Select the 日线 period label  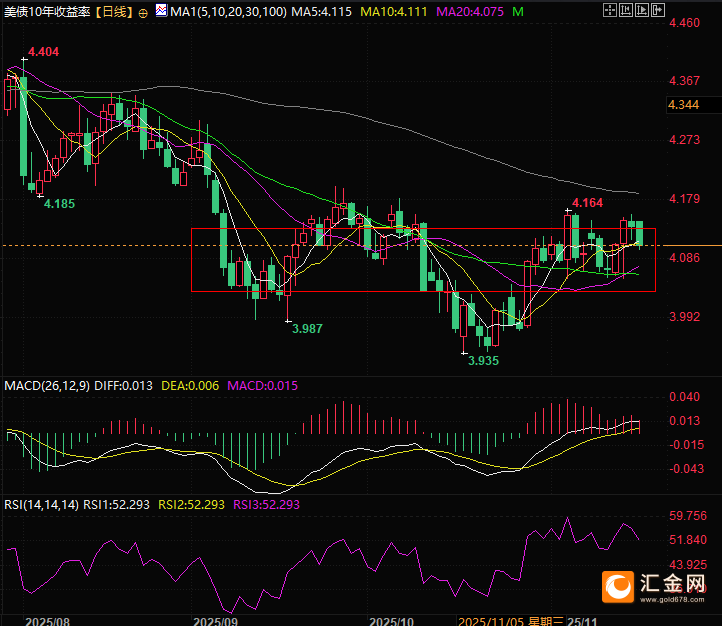point(114,12)
